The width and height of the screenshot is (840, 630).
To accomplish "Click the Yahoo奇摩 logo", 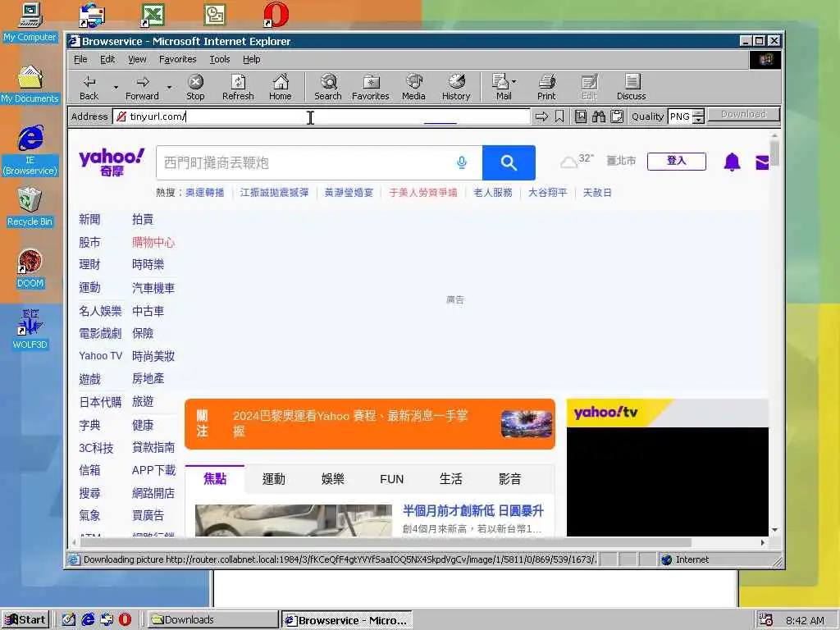I will tap(112, 162).
